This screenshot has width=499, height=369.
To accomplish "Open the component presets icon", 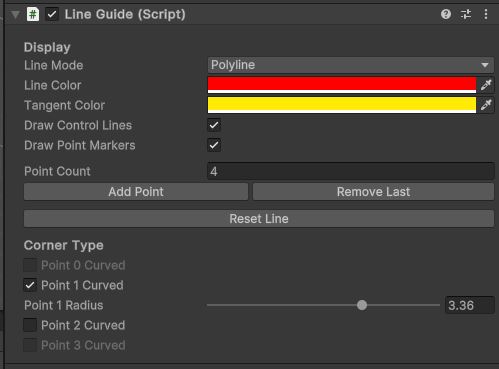I will tap(466, 14).
